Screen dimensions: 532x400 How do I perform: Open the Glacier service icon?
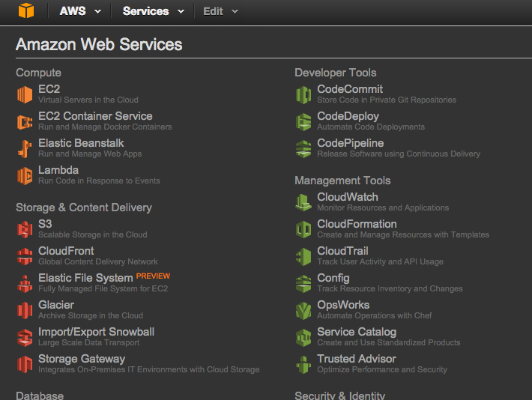pos(25,310)
